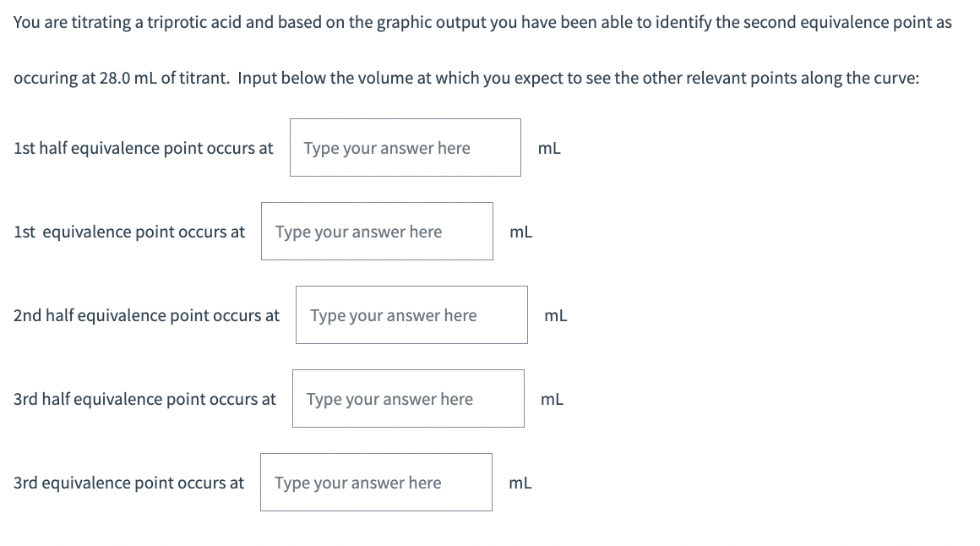The height and width of the screenshot is (546, 980).
Task: Click the "1st equivalence point occurs at" label
Action: click(x=129, y=232)
